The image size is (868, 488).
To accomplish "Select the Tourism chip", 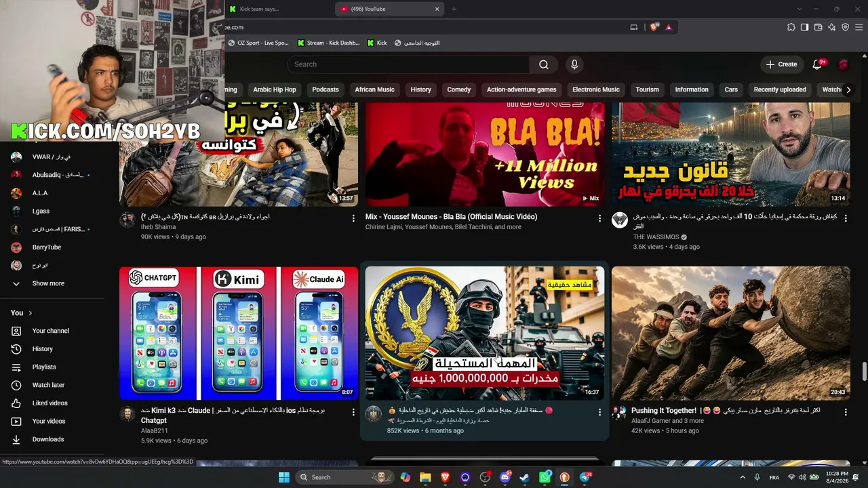I will coord(648,89).
